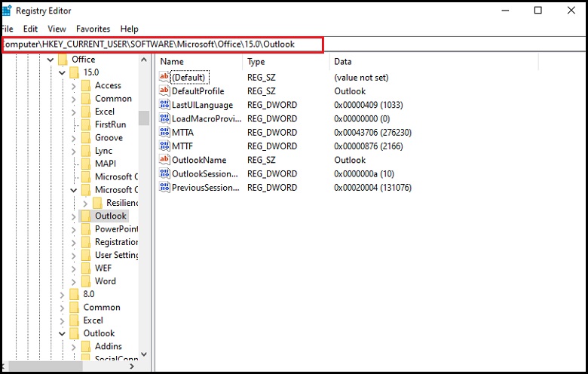The height and width of the screenshot is (374, 588).
Task: Maximize the Registry Editor window
Action: click(537, 11)
